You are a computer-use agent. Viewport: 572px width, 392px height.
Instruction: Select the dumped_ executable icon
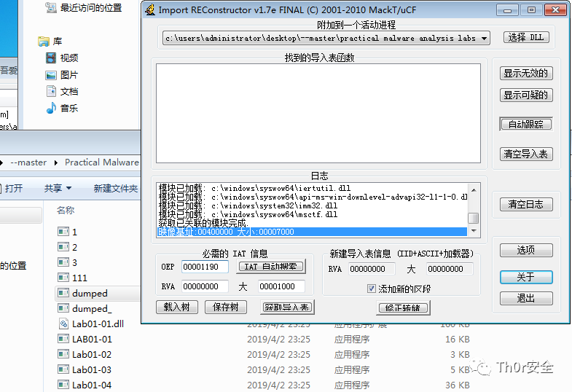[x=63, y=308]
